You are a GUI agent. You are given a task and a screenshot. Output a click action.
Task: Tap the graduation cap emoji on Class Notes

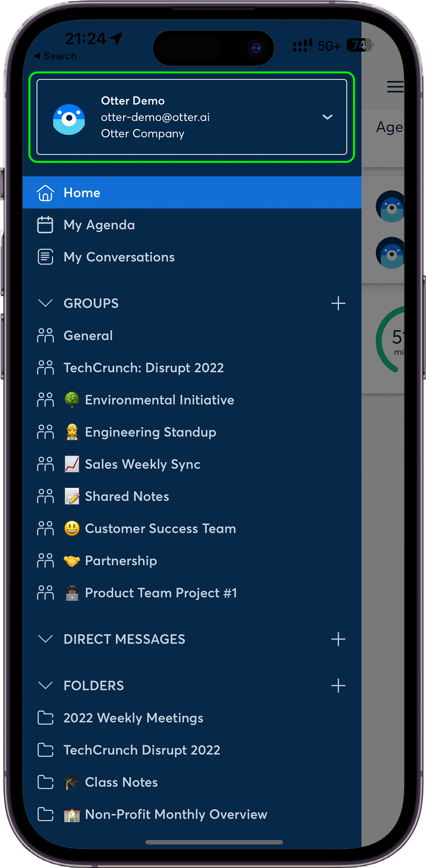click(72, 782)
